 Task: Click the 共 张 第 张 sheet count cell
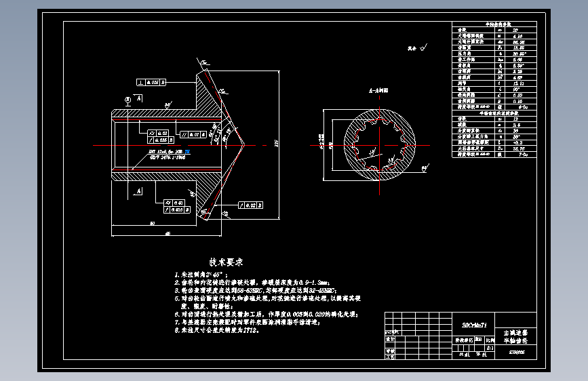[473, 355]
